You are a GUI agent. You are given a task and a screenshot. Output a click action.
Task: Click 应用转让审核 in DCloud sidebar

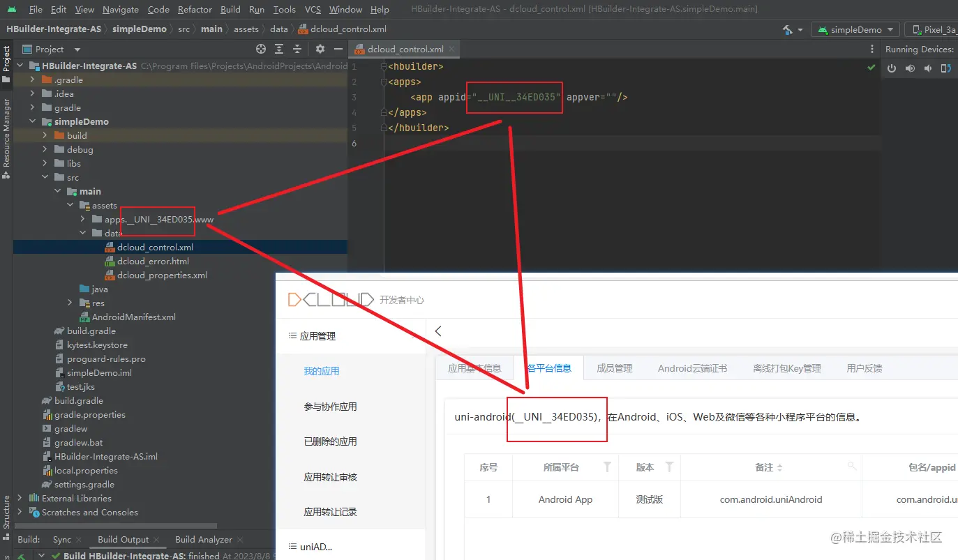tap(330, 477)
